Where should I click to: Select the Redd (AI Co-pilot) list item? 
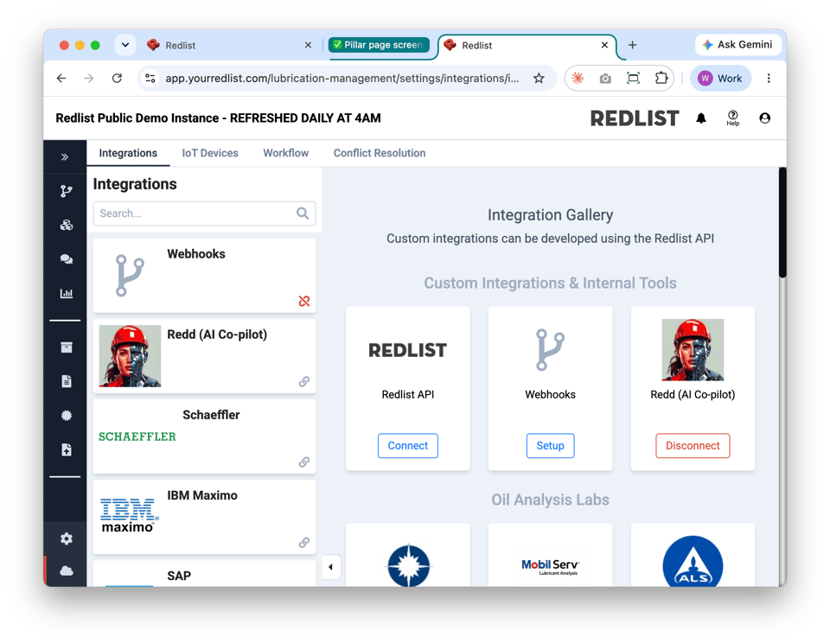[204, 355]
